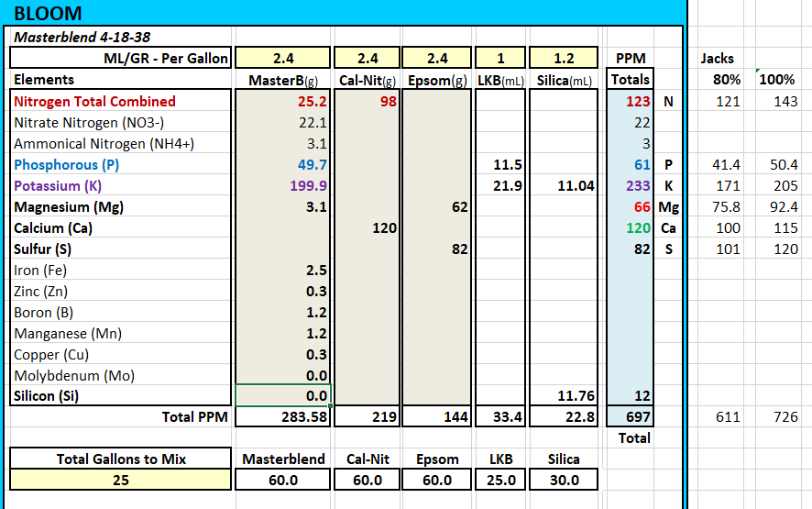
Task: Select the Total Gallons to Mix value 25
Action: coord(120,480)
